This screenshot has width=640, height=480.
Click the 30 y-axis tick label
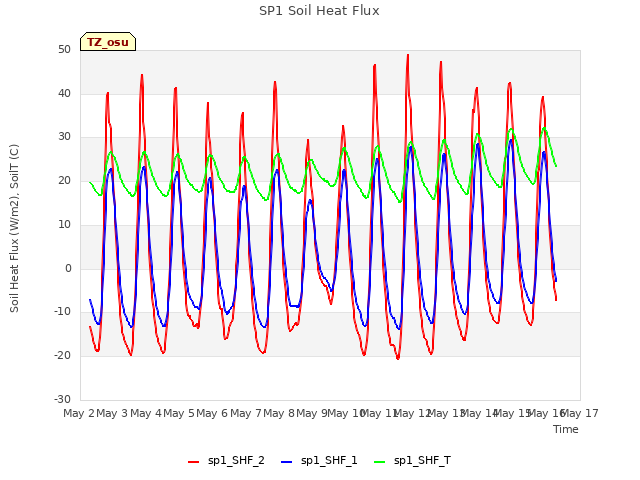tap(64, 137)
